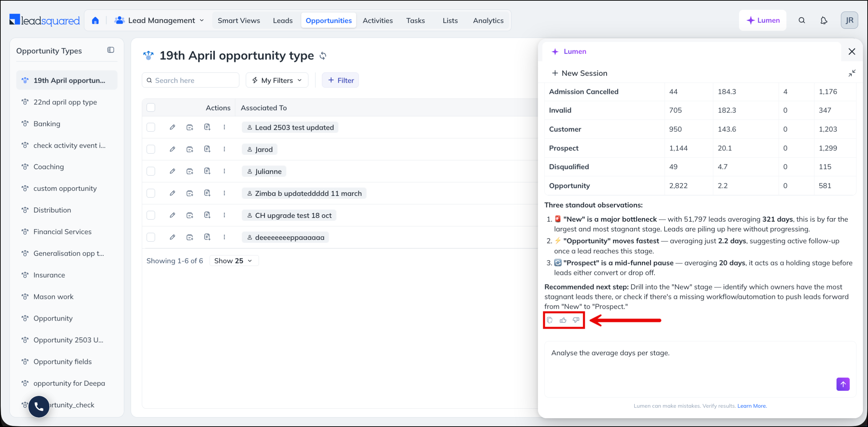
Task: Open the search magnifier icon in header
Action: [x=802, y=20]
